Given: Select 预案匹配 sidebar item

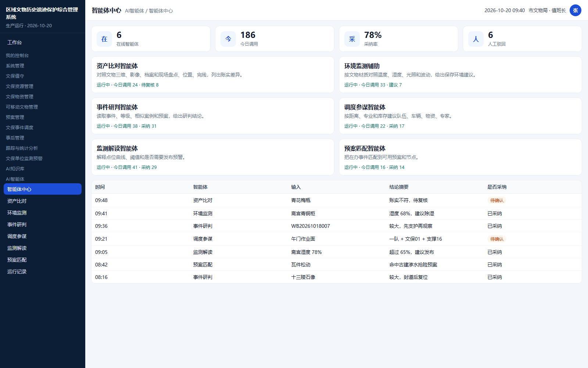Looking at the screenshot, I should (x=43, y=260).
